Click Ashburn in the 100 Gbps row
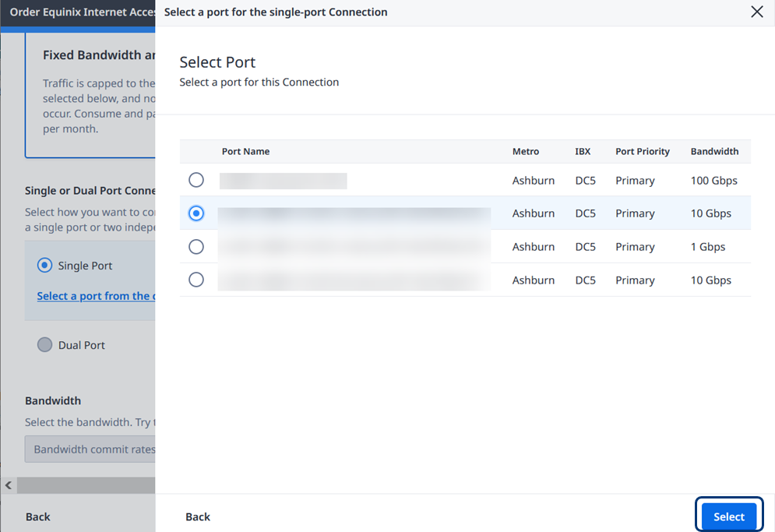Image resolution: width=775 pixels, height=532 pixels. coord(534,181)
